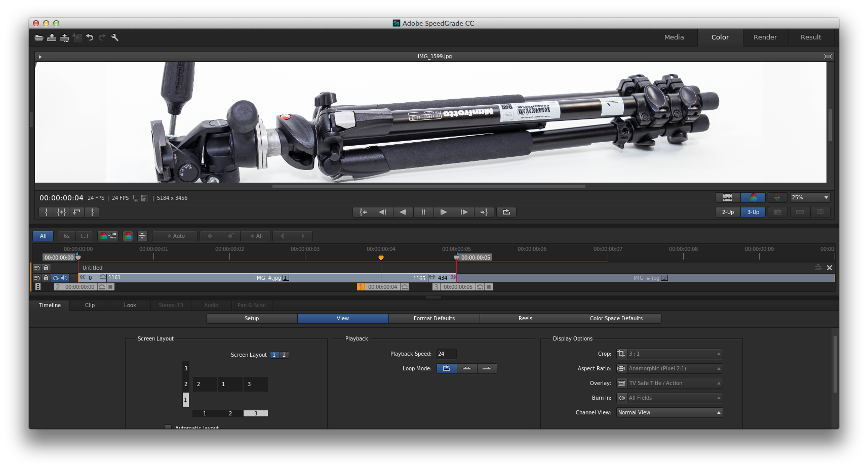Select the All timeline filter button
The height and width of the screenshot is (469, 868).
43,236
